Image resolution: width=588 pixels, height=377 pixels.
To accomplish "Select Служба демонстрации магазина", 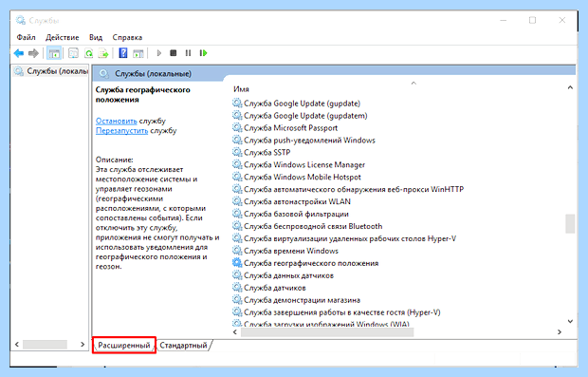I will pyautogui.click(x=296, y=300).
